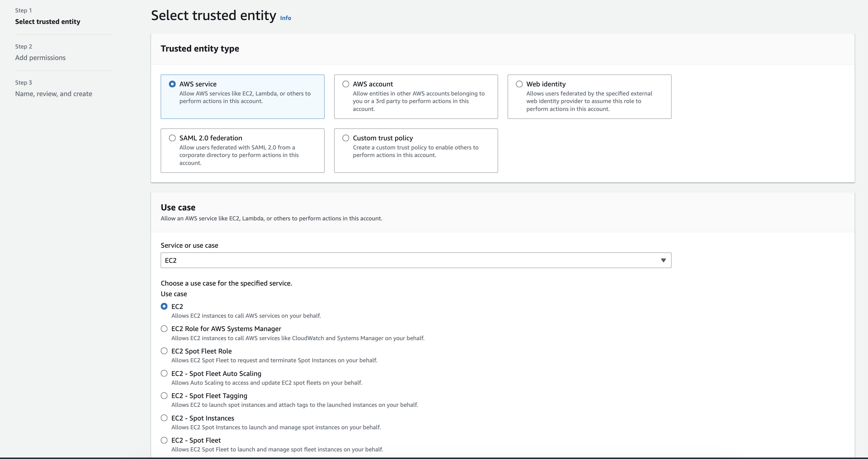The image size is (868, 459).
Task: Select Custom trust policy option
Action: 346,138
